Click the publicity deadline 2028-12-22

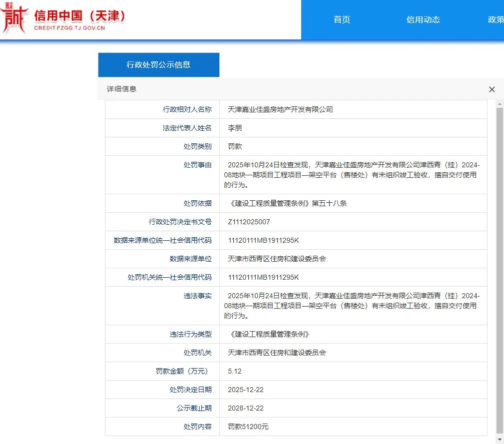tap(246, 408)
